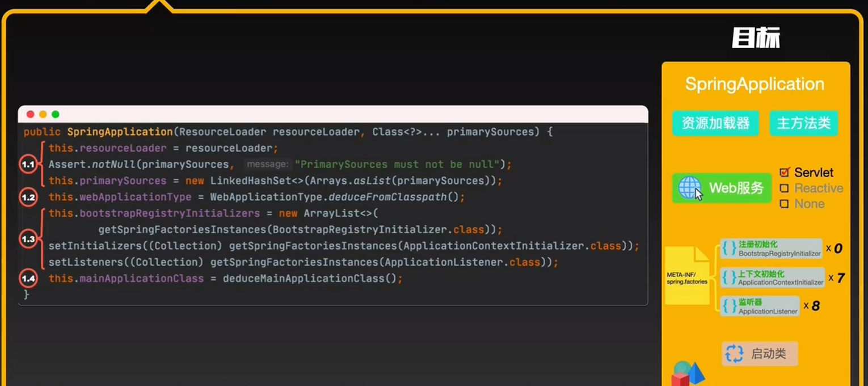Click the 'x 0' count text
This screenshot has width=868, height=386.
pos(835,248)
